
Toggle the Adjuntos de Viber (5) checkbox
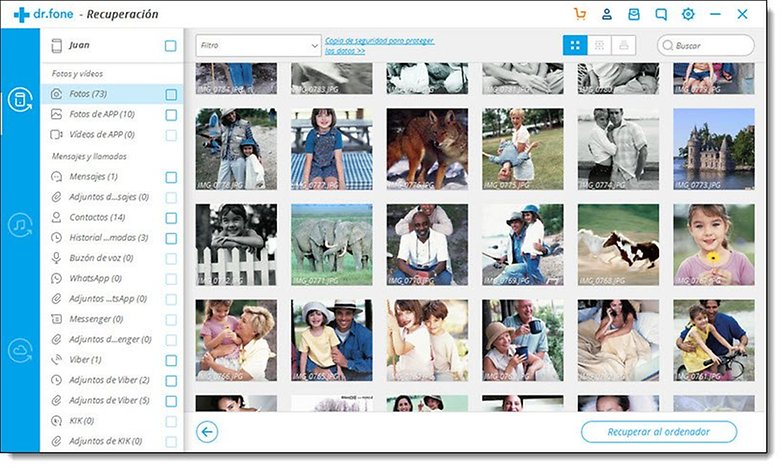pyautogui.click(x=171, y=401)
